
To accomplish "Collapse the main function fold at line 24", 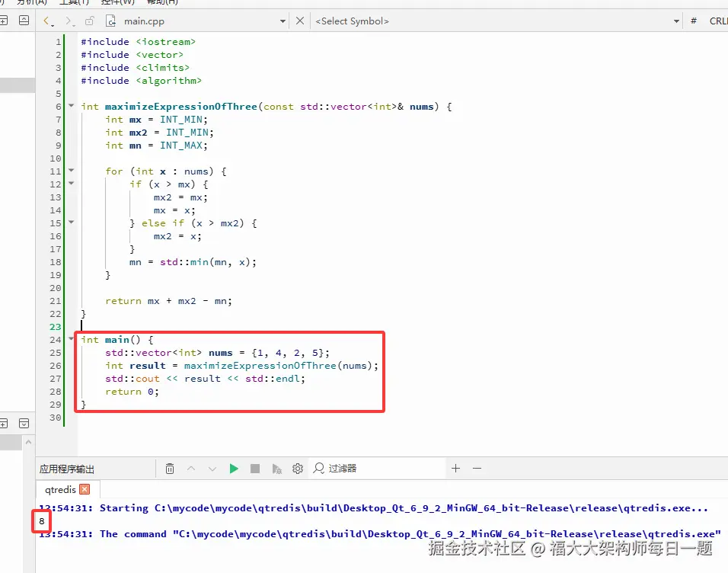I will 71,339.
